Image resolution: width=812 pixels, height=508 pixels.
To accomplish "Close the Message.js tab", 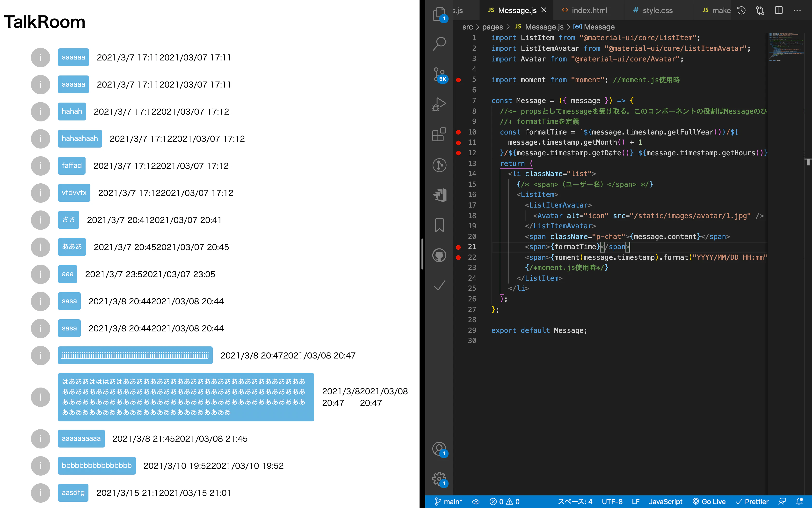I will (x=544, y=10).
